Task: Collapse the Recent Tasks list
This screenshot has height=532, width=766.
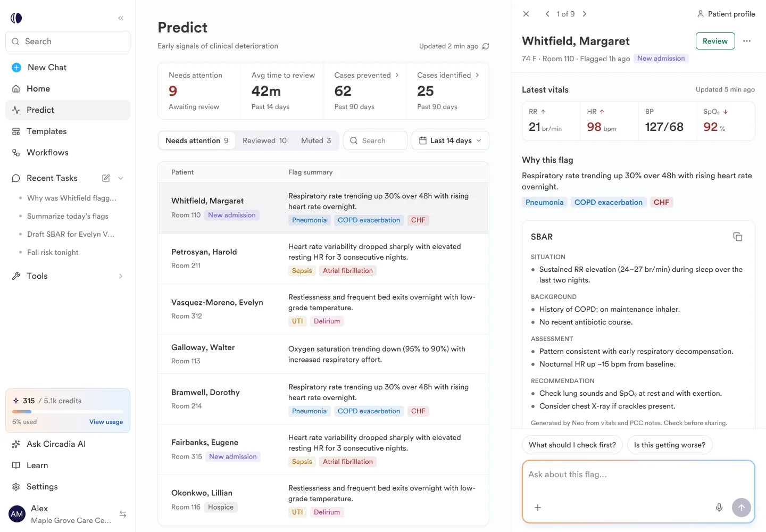Action: tap(121, 178)
